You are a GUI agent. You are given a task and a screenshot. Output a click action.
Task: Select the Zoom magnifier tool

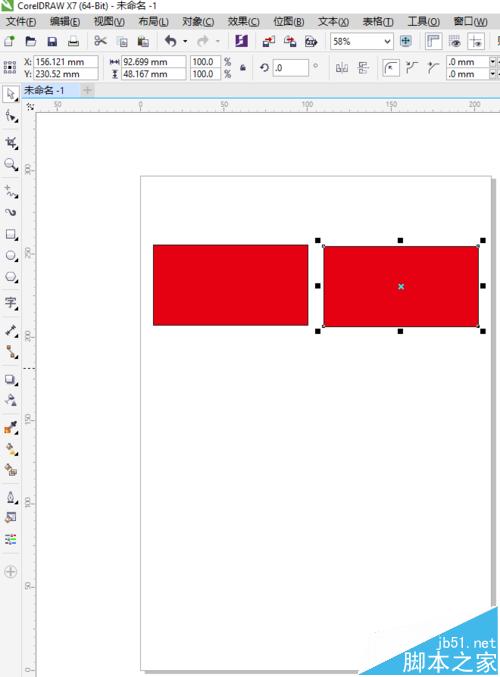(x=11, y=165)
